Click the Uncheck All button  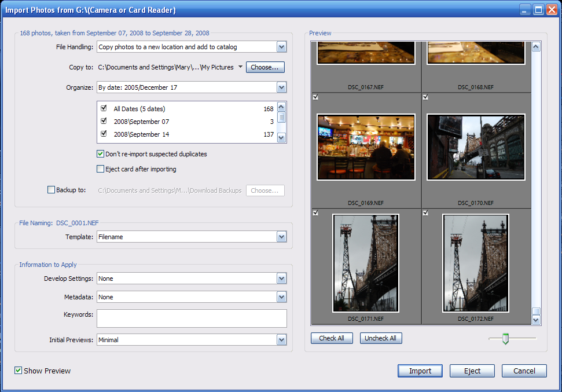coord(381,338)
